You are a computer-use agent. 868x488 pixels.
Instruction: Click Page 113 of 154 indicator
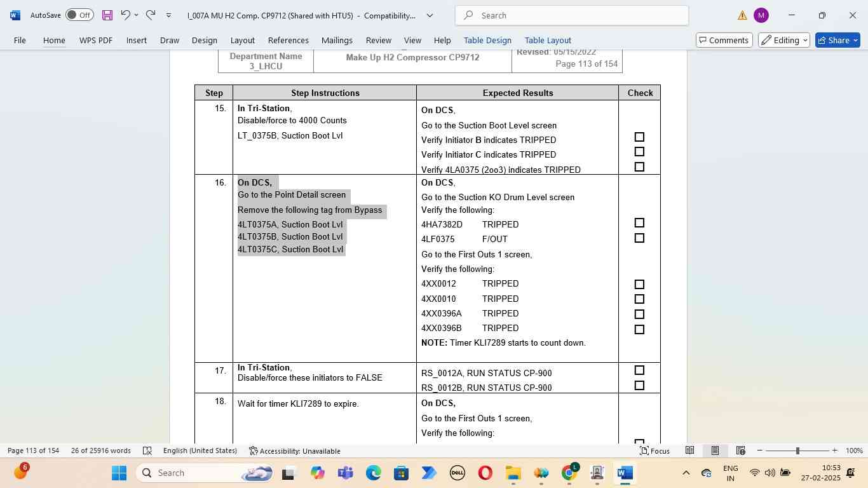(33, 451)
